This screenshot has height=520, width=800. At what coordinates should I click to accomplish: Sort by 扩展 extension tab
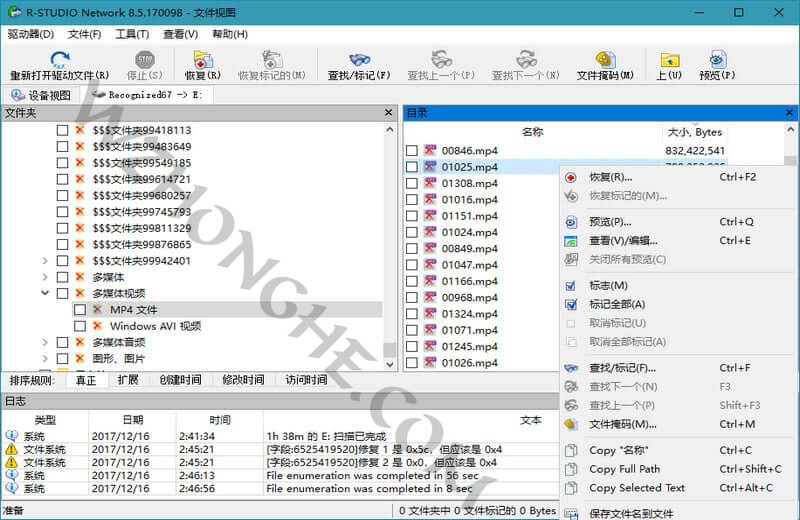[128, 380]
